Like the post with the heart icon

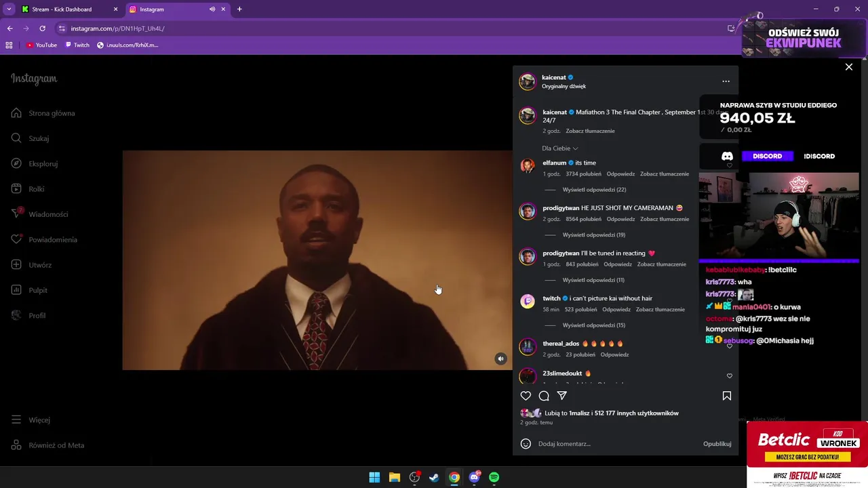526,396
